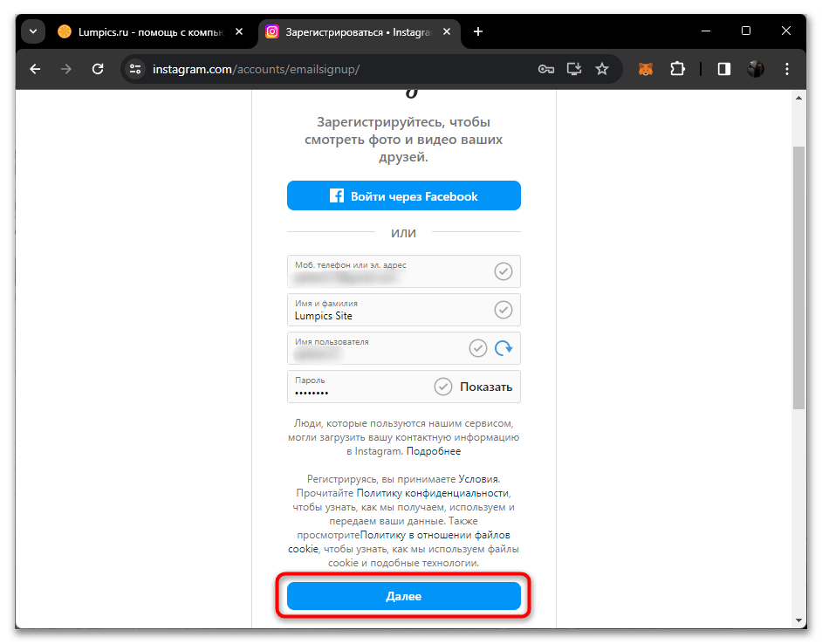Open a new browser tab
This screenshot has height=644, width=822.
pos(477,32)
